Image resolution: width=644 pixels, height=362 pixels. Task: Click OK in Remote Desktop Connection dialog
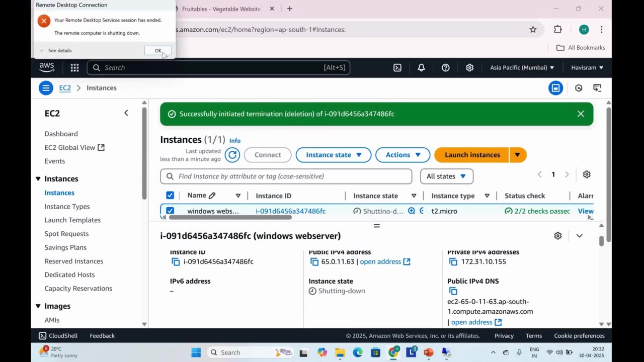coord(158,51)
